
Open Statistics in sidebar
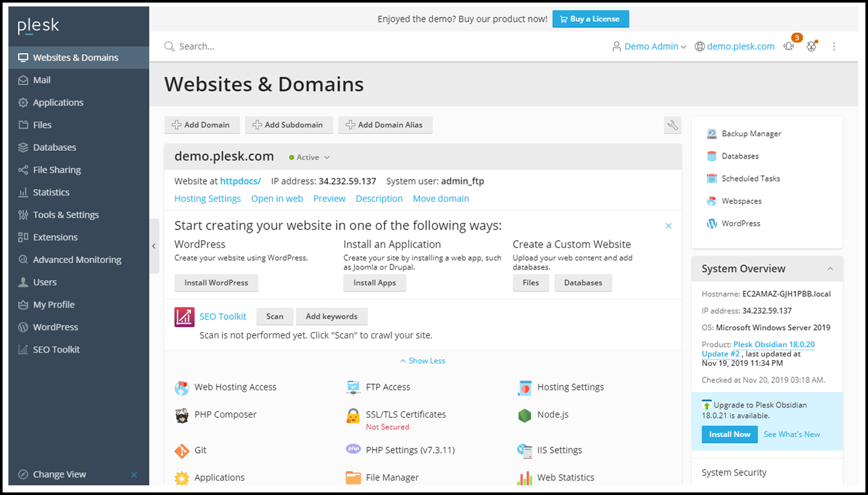[79, 192]
